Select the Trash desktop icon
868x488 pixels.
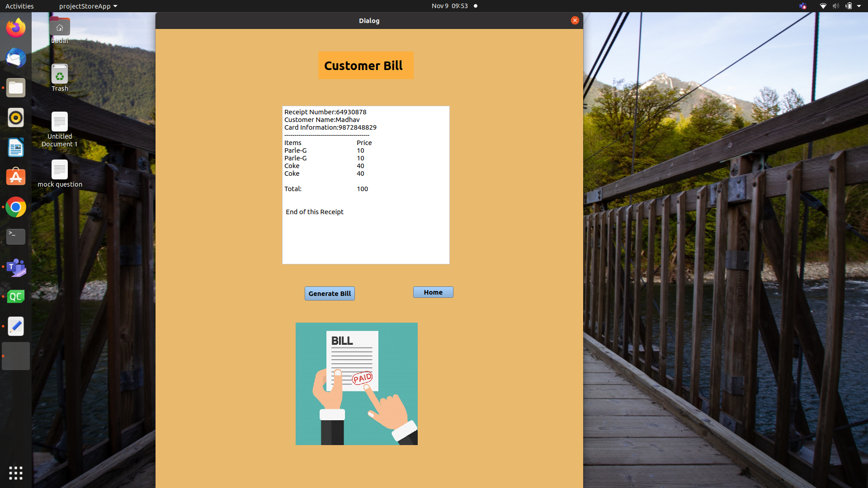pyautogui.click(x=60, y=78)
